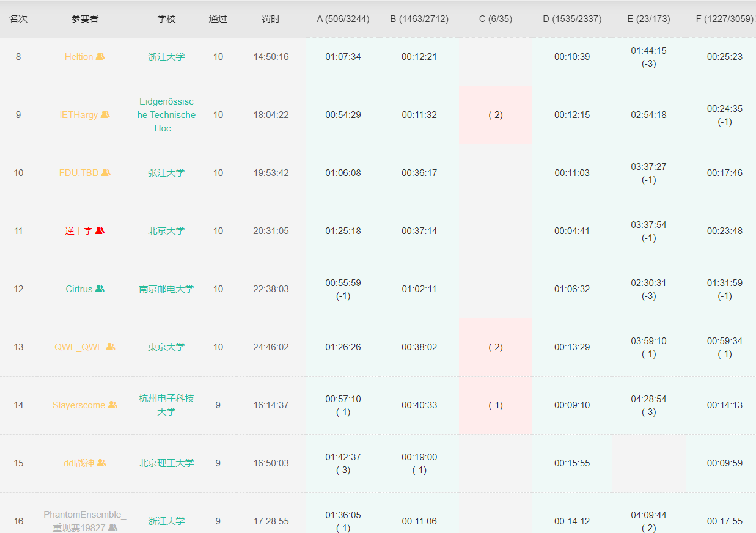Viewport: 756px width, 533px height.
Task: Click the team icon beside IETHargy
Action: point(105,114)
